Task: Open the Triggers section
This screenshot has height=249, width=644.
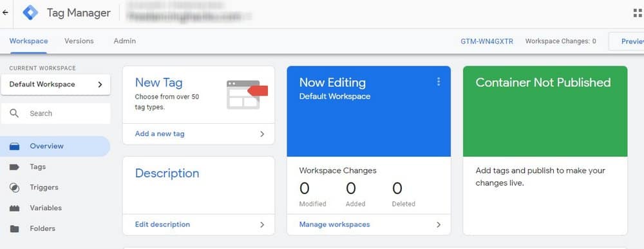Action: [55, 187]
